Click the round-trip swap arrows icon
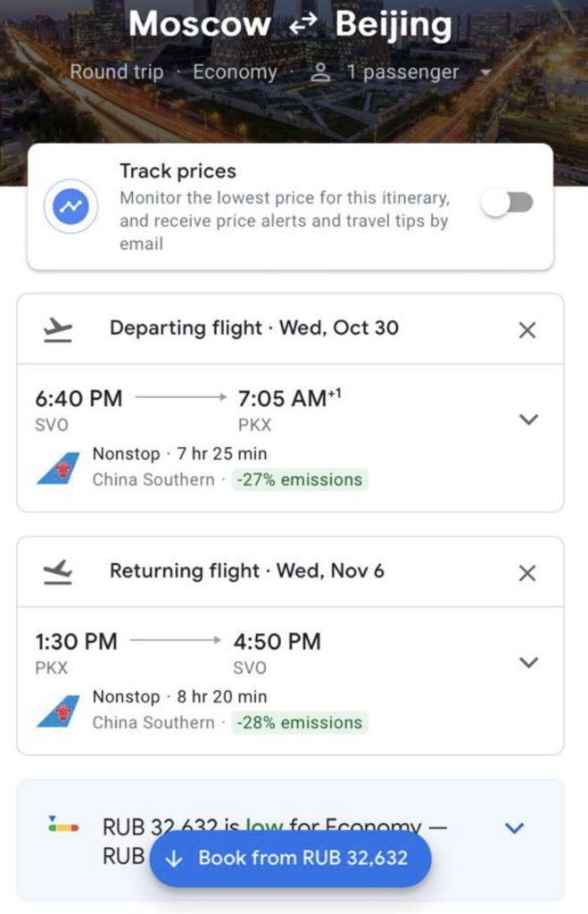588x914 pixels. 302,27
